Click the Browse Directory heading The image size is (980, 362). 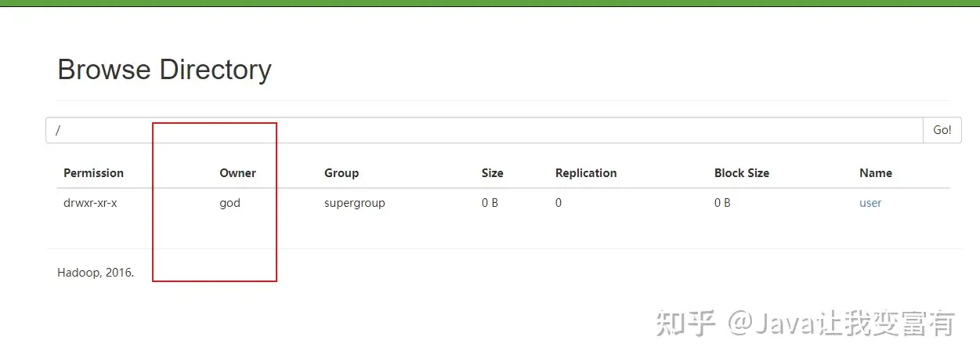[x=165, y=70]
